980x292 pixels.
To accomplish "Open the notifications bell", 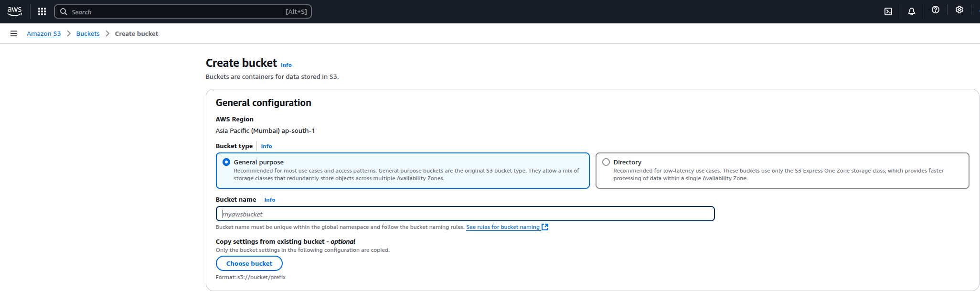I will [x=912, y=11].
